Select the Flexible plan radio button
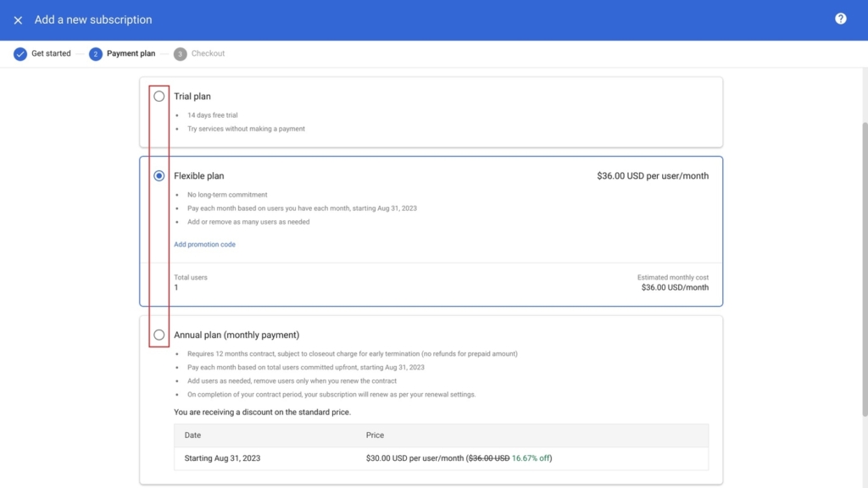 tap(159, 175)
